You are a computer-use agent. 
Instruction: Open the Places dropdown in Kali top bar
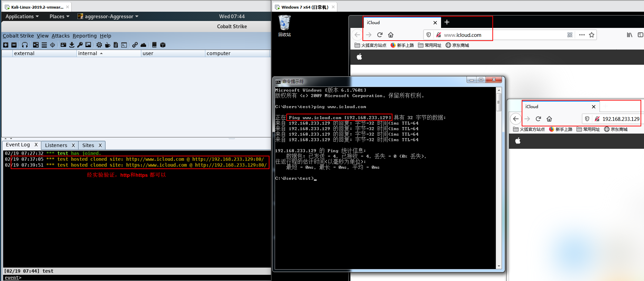[59, 17]
